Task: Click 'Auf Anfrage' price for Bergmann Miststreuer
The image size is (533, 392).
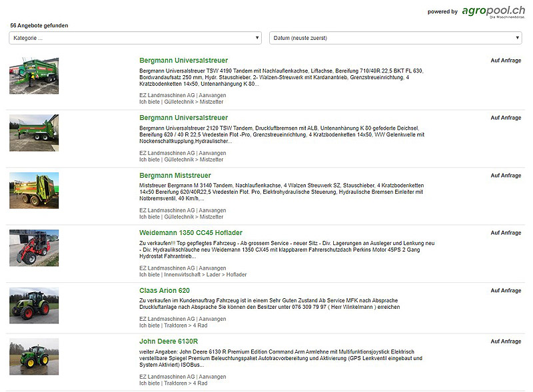Action: tap(506, 176)
